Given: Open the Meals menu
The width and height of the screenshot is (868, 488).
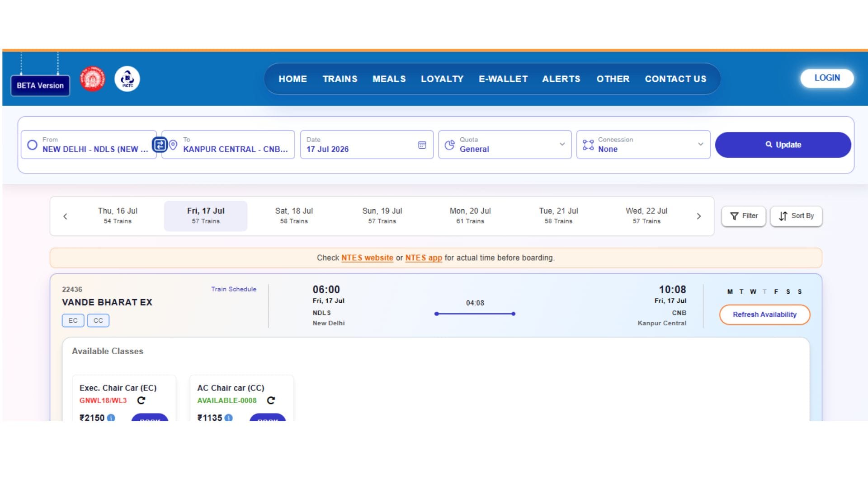Looking at the screenshot, I should tap(389, 79).
